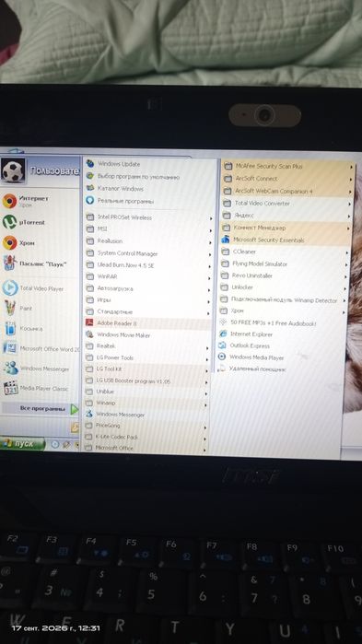Open the Microsoft Office folder
362x644 pixels.
pyautogui.click(x=145, y=448)
